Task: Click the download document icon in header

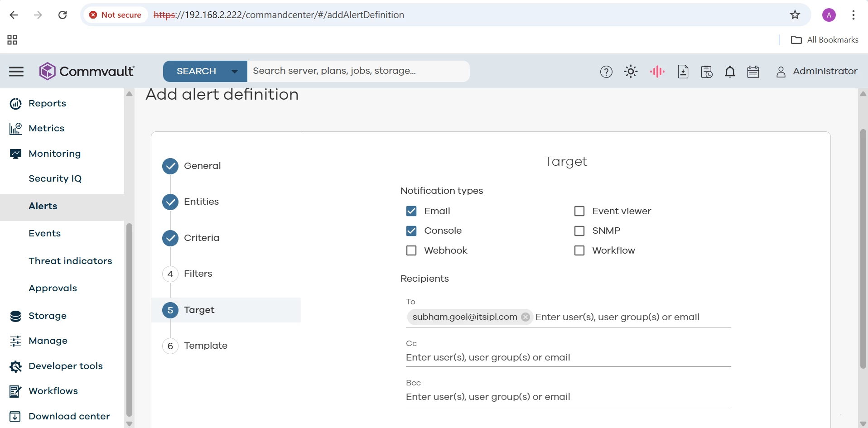Action: [683, 72]
